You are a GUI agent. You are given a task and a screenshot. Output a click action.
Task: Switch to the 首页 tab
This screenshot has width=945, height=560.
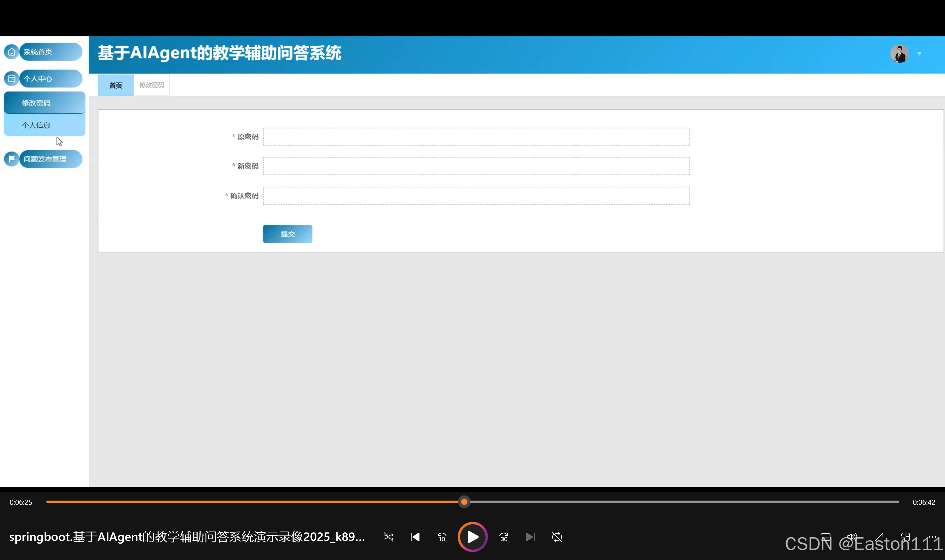(115, 85)
